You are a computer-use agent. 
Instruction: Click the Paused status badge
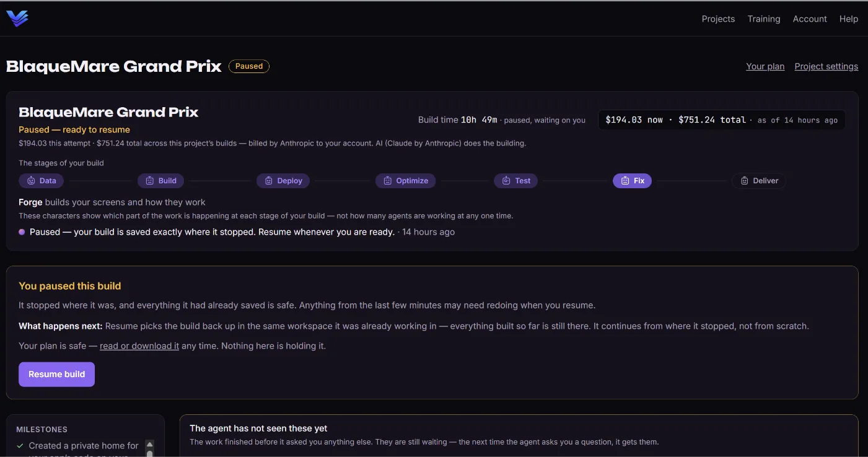tap(249, 66)
